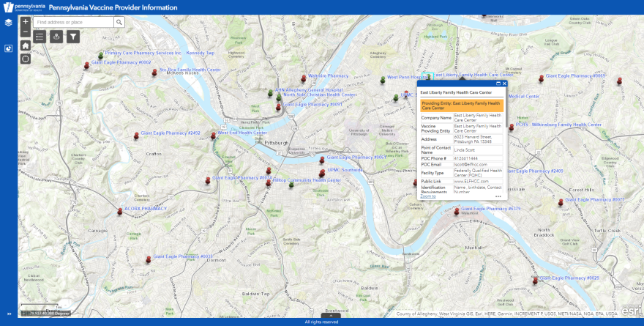
Task: Open popup more options ellipsis menu
Action: pyautogui.click(x=498, y=196)
